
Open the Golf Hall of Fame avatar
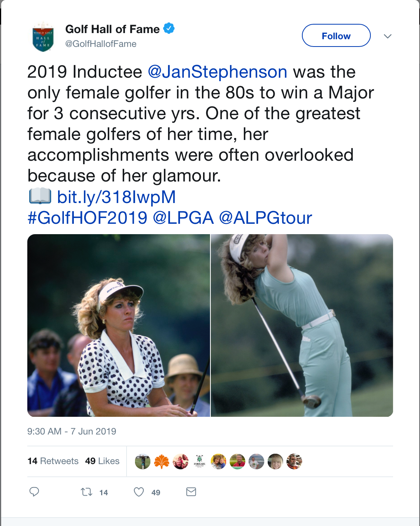(43, 37)
